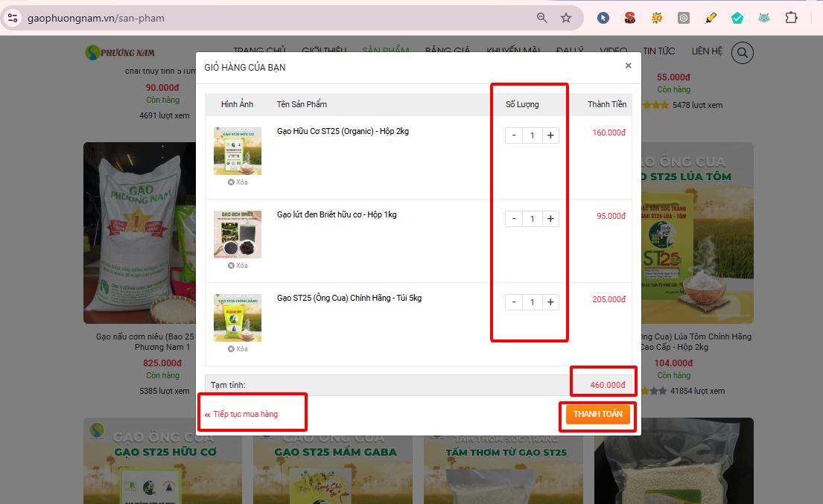Click the bookmark star icon in address bar
The image size is (823, 504).
(566, 18)
